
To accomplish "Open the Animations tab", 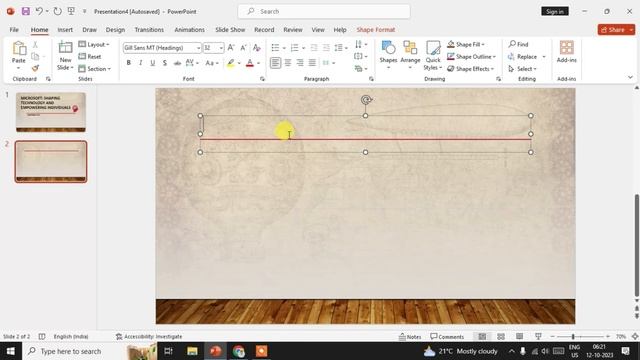I will (189, 30).
